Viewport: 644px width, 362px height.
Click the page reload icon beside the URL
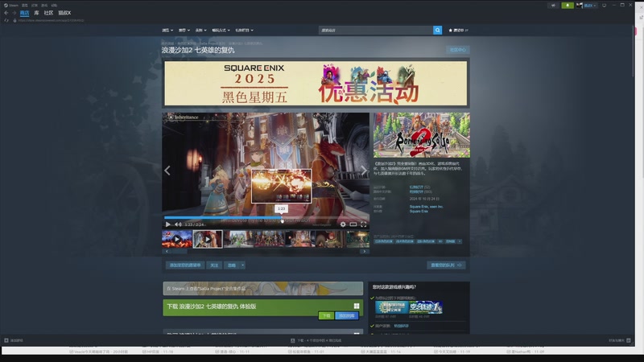click(x=6, y=20)
